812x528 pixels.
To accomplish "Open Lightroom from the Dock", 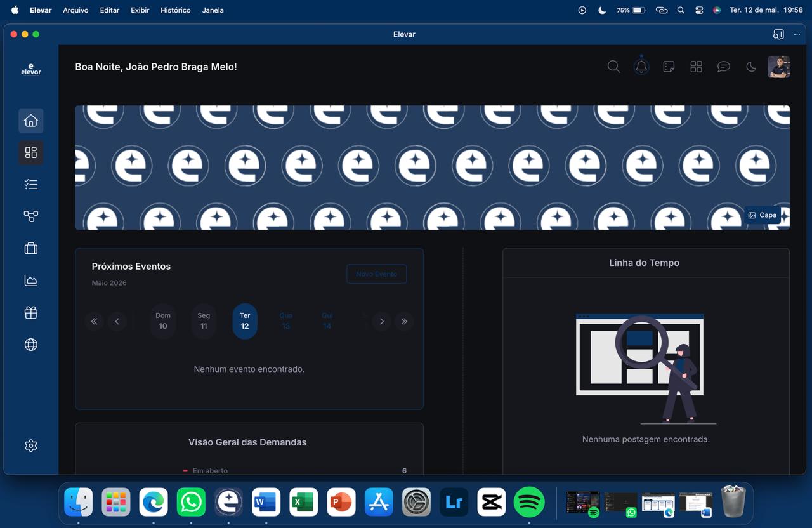I will (454, 502).
